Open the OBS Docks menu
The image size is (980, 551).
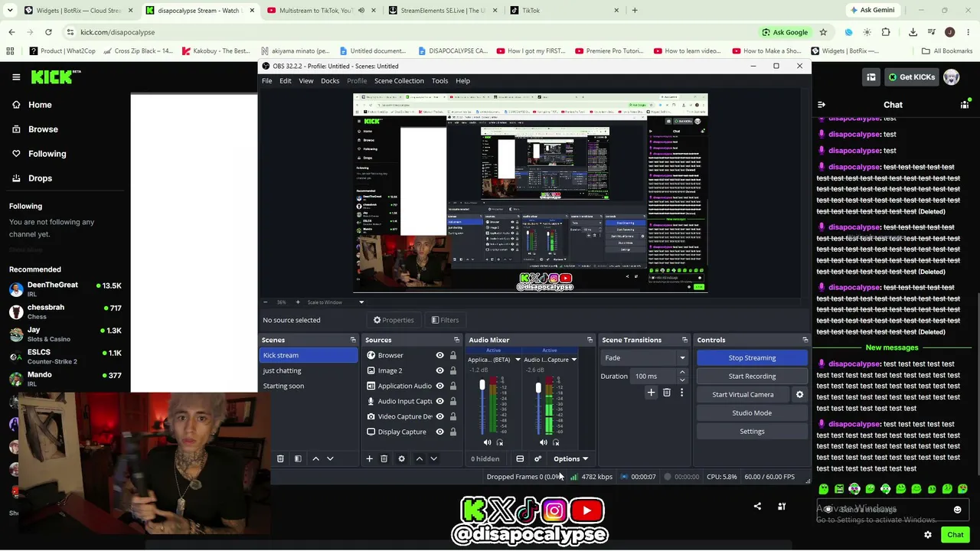[330, 80]
